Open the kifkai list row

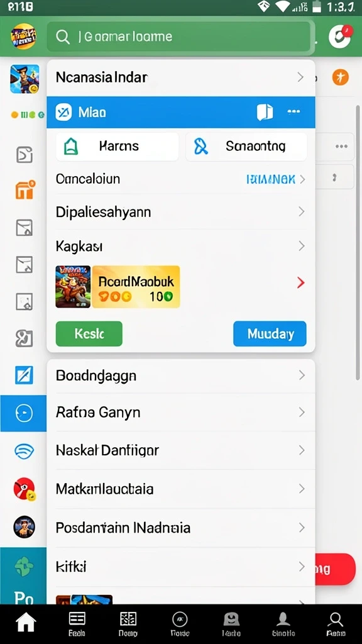click(180, 567)
